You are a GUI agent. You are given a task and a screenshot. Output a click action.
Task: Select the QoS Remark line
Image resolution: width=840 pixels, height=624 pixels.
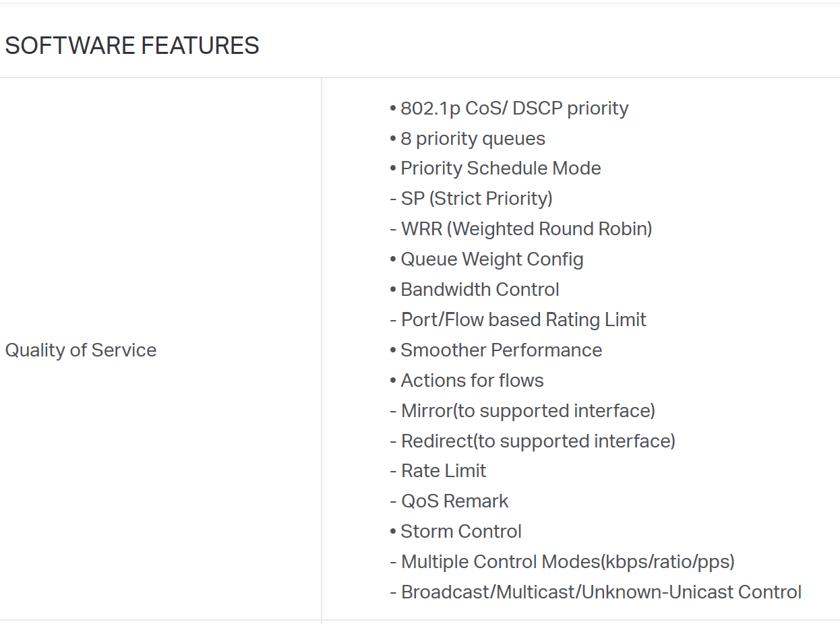[x=449, y=501]
